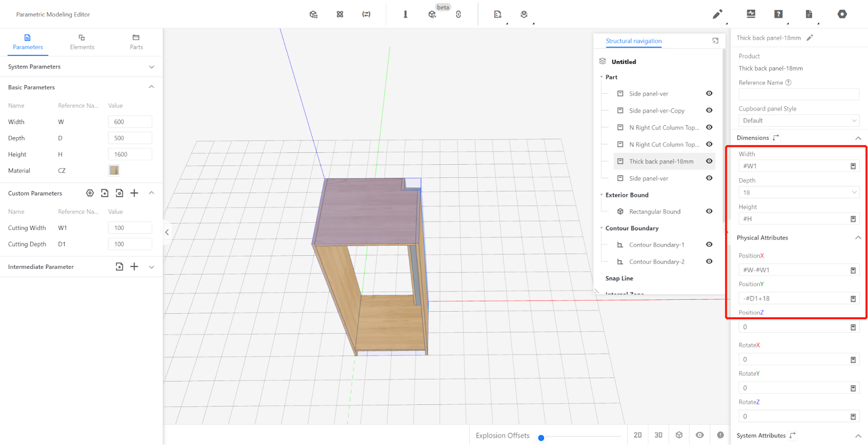Click the Material color swatch

click(114, 170)
